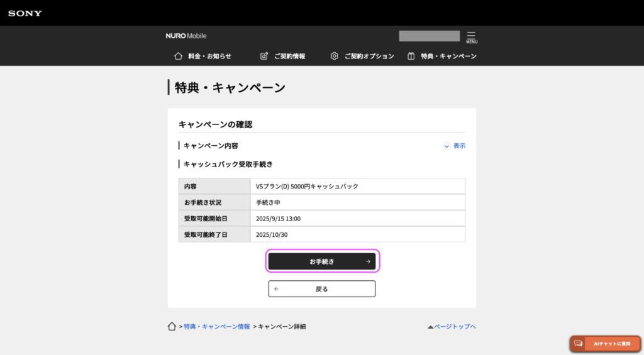Click the NURO Mobile logo
The image size is (644, 355).
pos(186,36)
